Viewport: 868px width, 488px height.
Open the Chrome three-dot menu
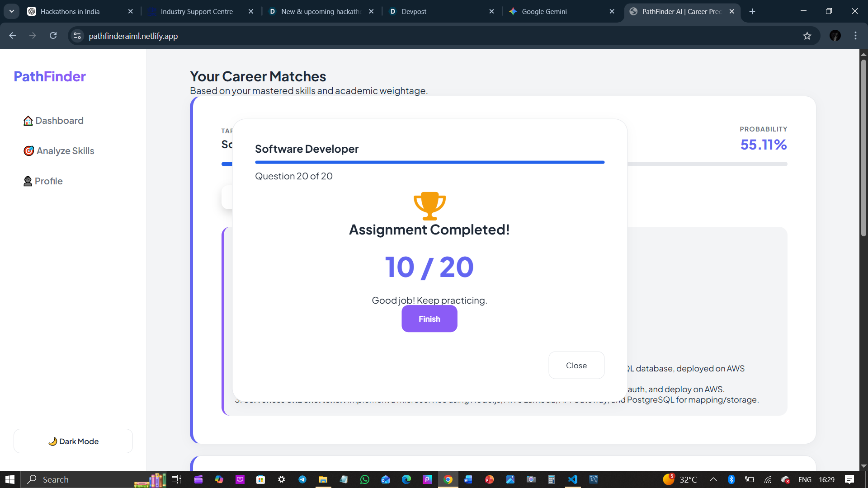[x=855, y=36]
